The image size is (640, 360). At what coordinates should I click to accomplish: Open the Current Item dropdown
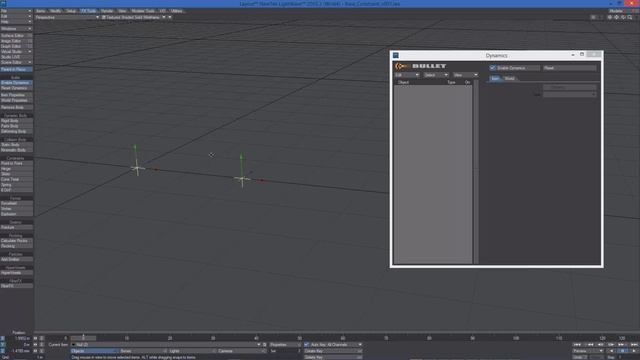(x=166, y=345)
